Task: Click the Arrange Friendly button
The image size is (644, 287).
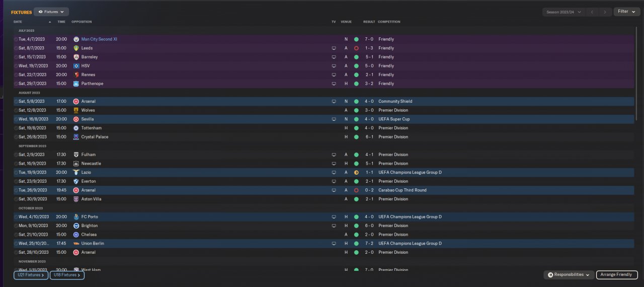Action: [x=617, y=275]
